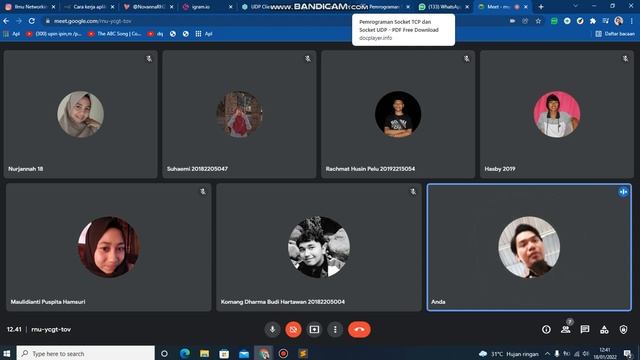The height and width of the screenshot is (360, 640).
Task: Open the upin ipin YouTube bookmark
Action: tap(54, 34)
